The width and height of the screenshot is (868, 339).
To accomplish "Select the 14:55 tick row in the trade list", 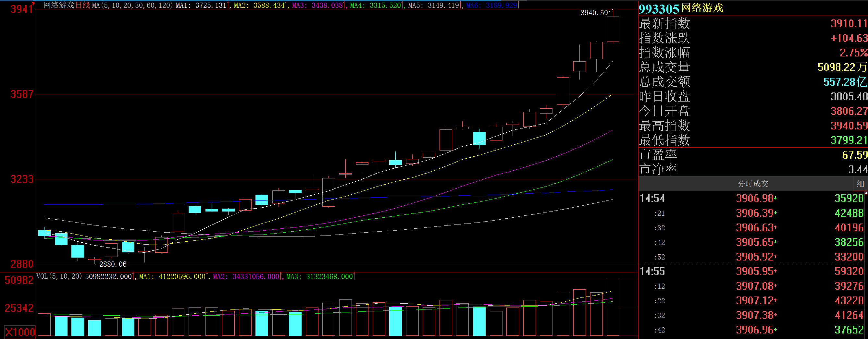I will (753, 271).
